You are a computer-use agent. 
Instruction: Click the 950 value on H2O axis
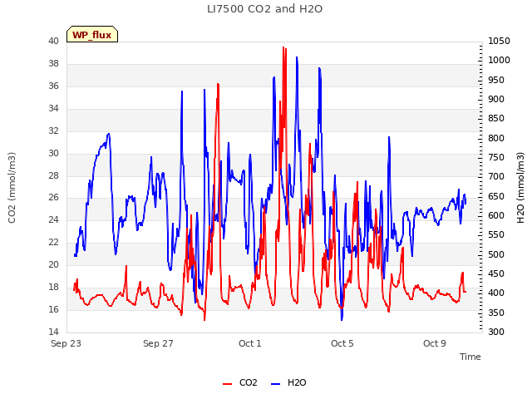496,80
